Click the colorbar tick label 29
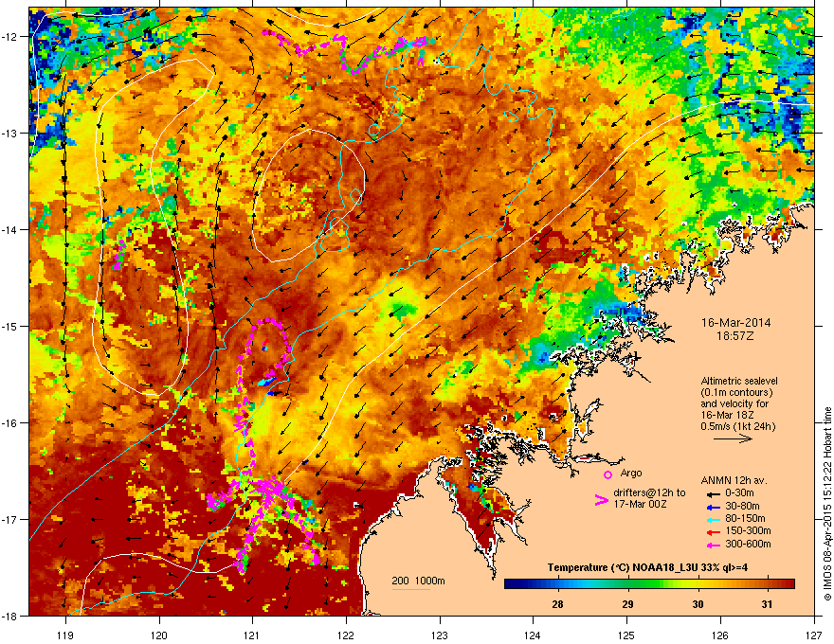 click(x=627, y=604)
